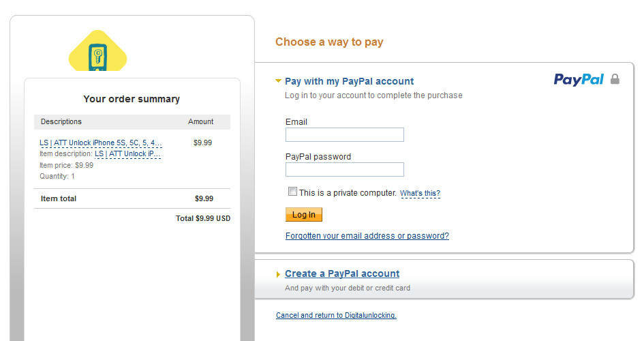Screen dimensions: 644x341
Task: Click the Amount column header
Action: click(x=201, y=121)
